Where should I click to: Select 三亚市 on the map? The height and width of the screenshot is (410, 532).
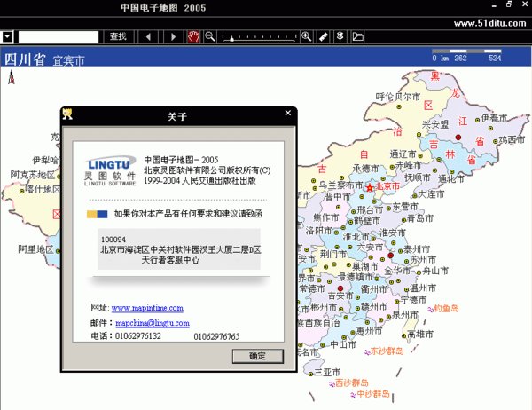tap(327, 373)
